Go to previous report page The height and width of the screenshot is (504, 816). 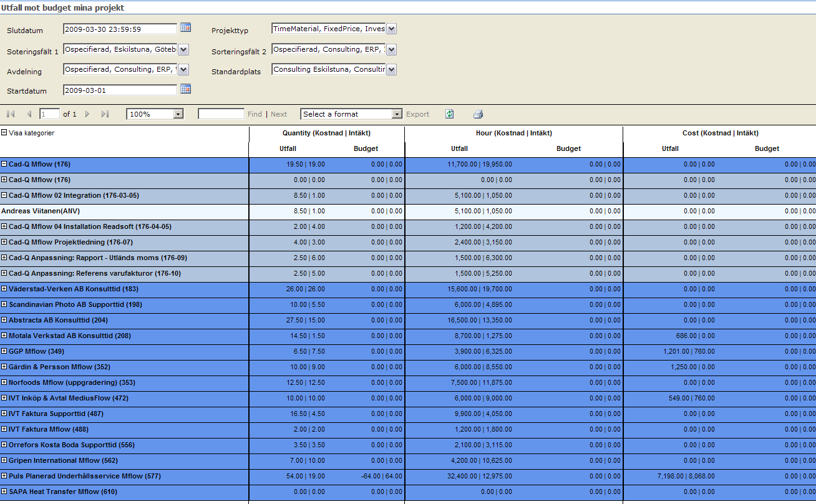[29, 114]
